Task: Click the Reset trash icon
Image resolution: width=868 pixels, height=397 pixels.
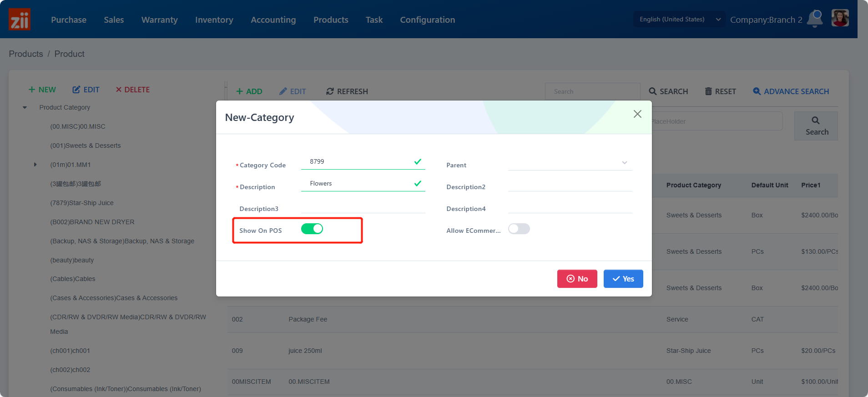Action: click(708, 91)
